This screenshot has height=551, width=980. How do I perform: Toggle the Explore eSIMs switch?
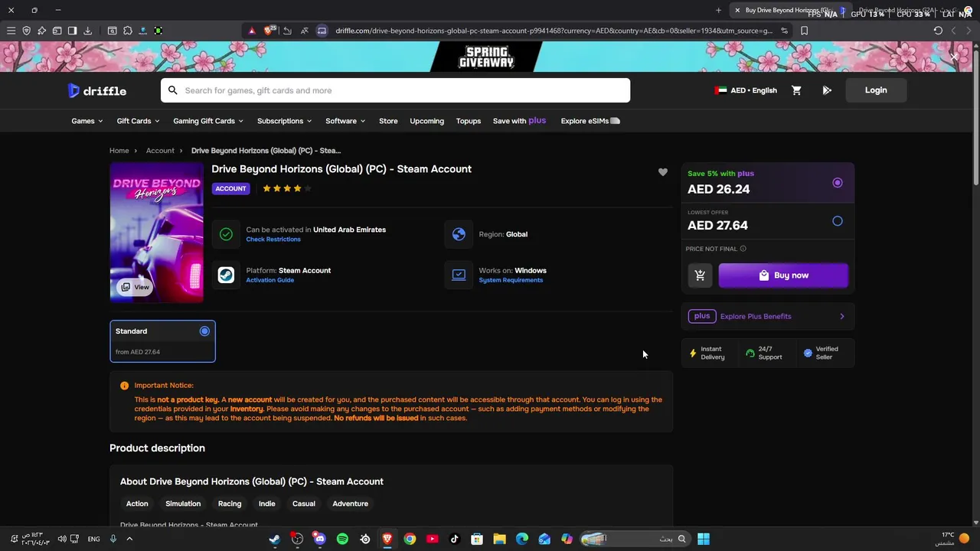(x=615, y=121)
